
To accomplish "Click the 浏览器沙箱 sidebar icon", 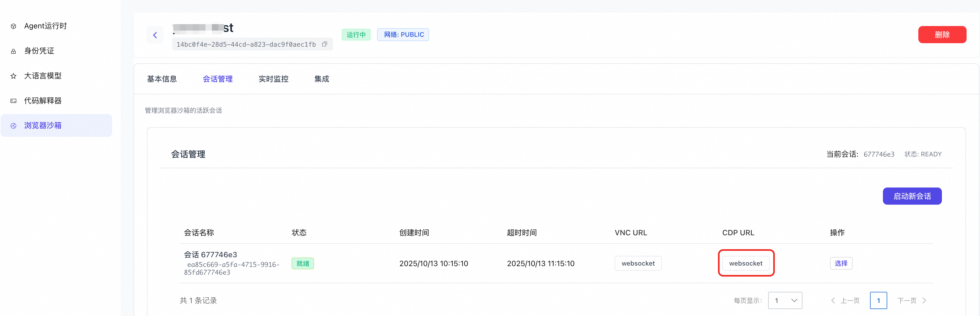I will click(13, 126).
